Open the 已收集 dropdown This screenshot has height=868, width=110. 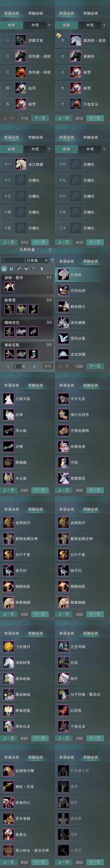37,260
